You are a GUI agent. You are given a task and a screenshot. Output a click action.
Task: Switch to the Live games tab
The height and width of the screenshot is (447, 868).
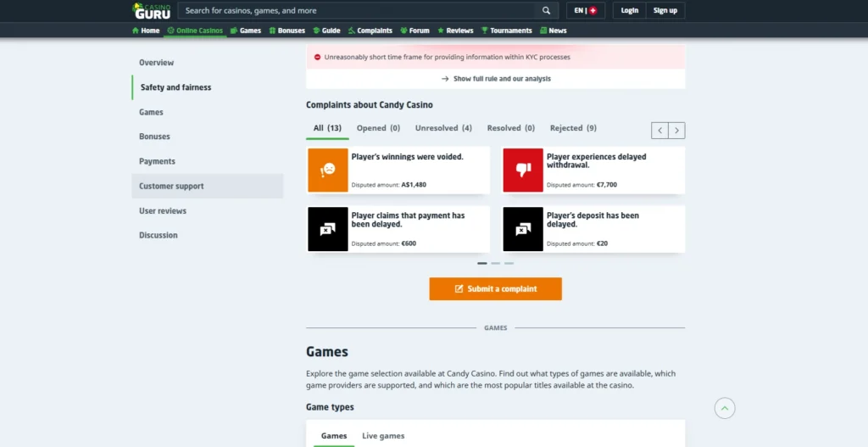coord(383,436)
